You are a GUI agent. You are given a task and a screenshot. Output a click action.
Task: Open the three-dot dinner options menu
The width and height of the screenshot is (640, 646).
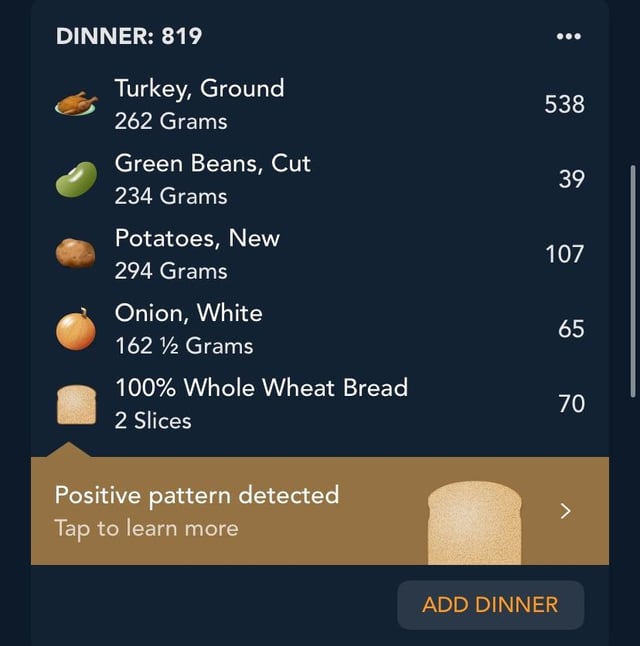click(x=568, y=36)
